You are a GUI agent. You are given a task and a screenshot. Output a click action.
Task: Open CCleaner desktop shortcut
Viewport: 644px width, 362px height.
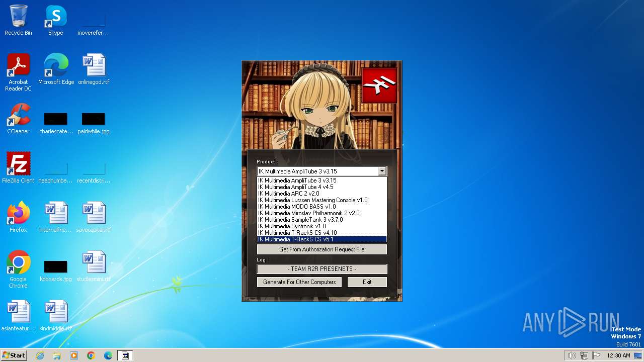[18, 119]
